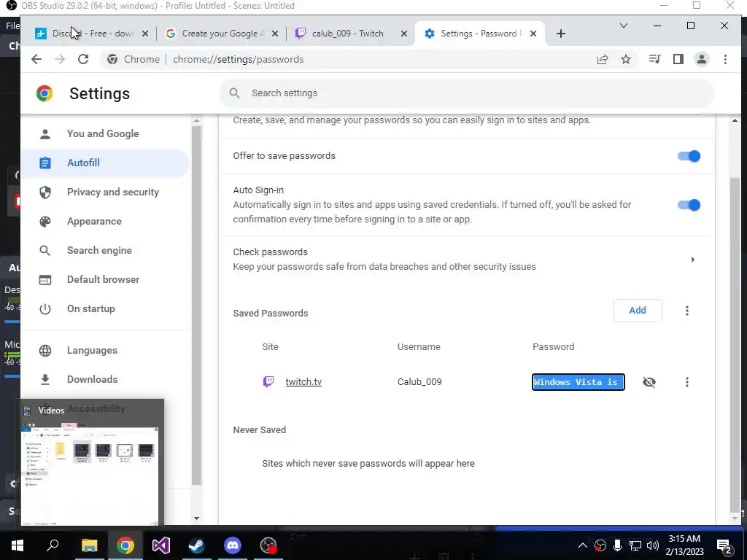
Task: Open the Chrome profile avatar
Action: [x=702, y=59]
